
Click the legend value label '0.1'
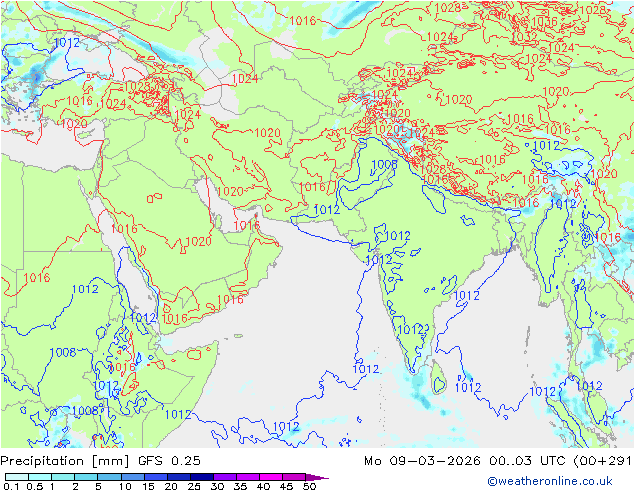[11, 486]
